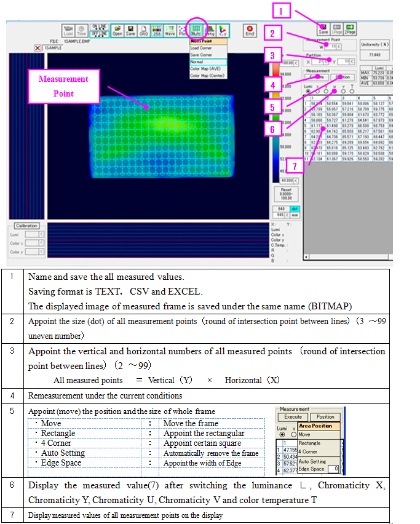Select the v radio button
This screenshot has height=524, width=420.
pos(343,91)
